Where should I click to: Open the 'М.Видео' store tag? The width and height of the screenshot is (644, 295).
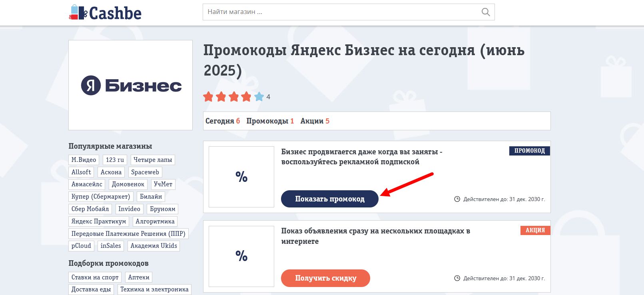(x=84, y=160)
